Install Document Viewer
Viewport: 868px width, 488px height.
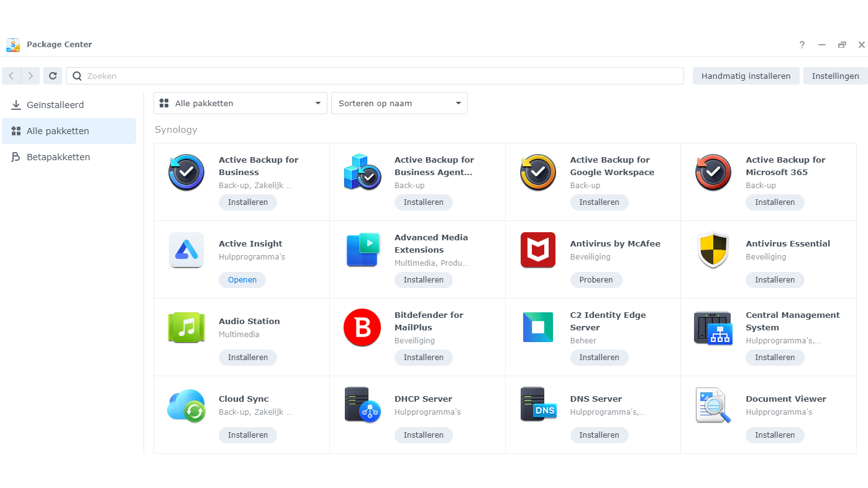click(775, 435)
